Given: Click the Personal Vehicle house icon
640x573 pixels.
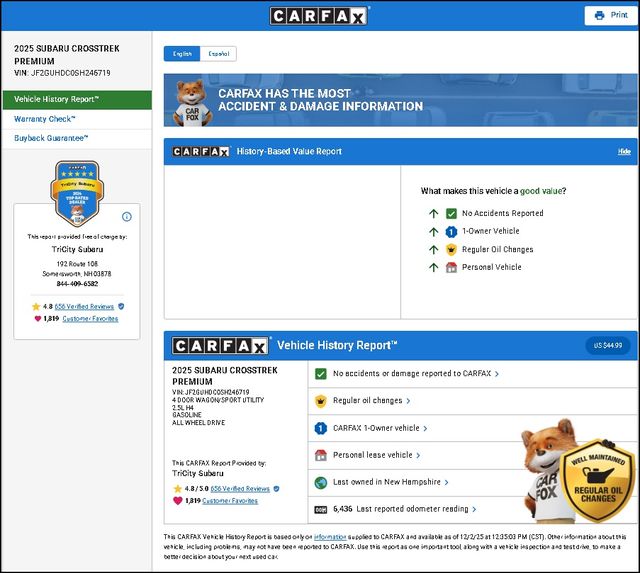Looking at the screenshot, I should 452,267.
